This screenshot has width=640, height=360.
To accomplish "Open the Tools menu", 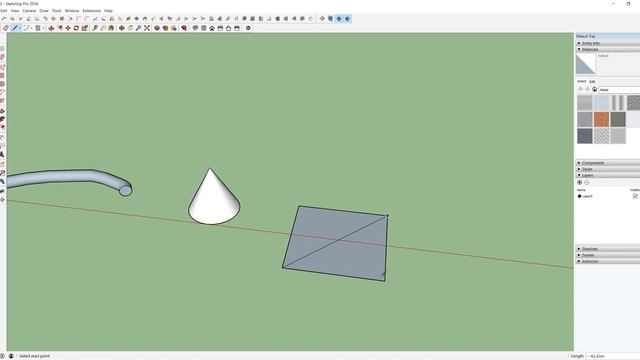I will tap(57, 11).
